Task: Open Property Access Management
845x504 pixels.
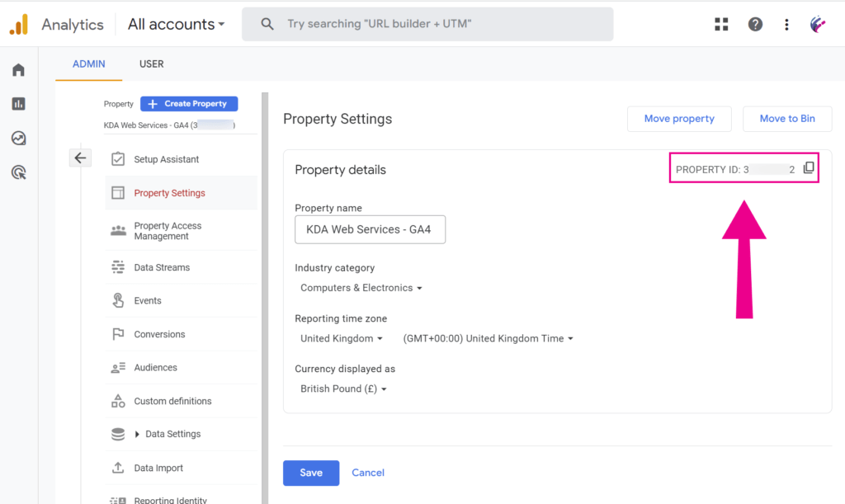Action: pyautogui.click(x=181, y=231)
